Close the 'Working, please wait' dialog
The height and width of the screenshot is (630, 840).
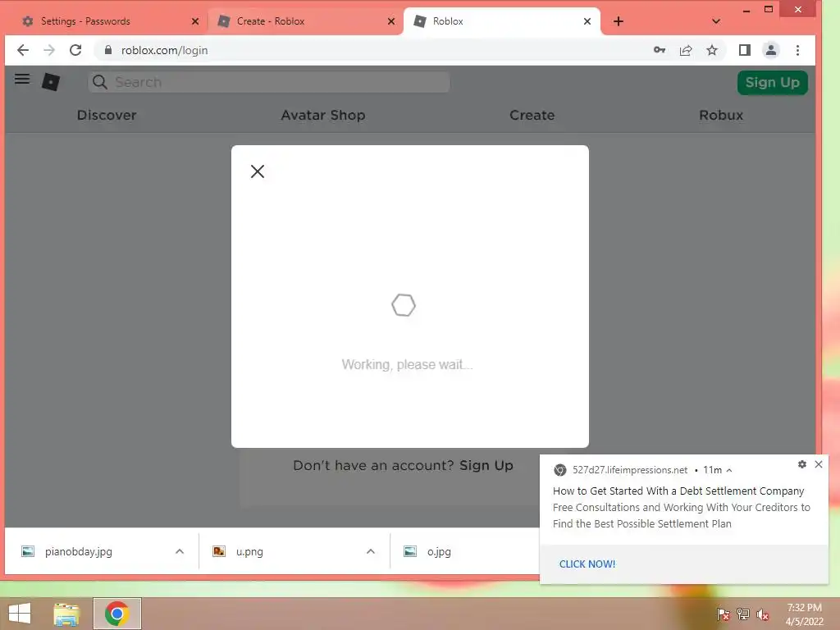click(x=258, y=171)
